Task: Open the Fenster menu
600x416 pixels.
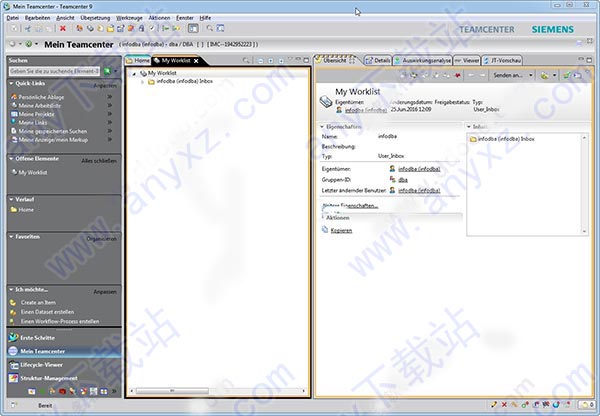Action: [x=185, y=18]
